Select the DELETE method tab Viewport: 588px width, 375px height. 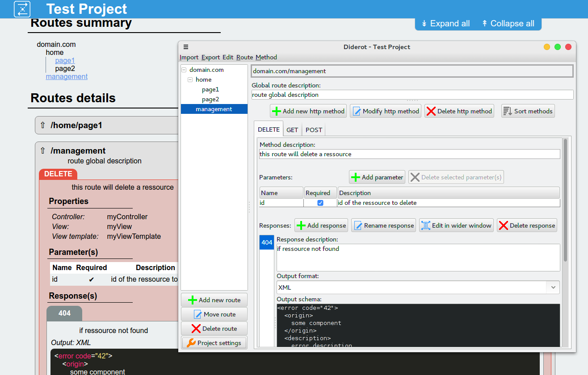(x=269, y=129)
